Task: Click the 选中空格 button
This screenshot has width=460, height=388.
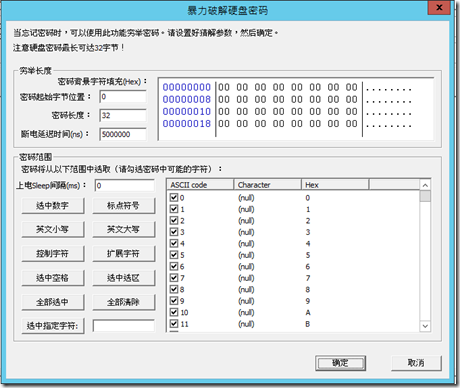Action: pyautogui.click(x=53, y=278)
